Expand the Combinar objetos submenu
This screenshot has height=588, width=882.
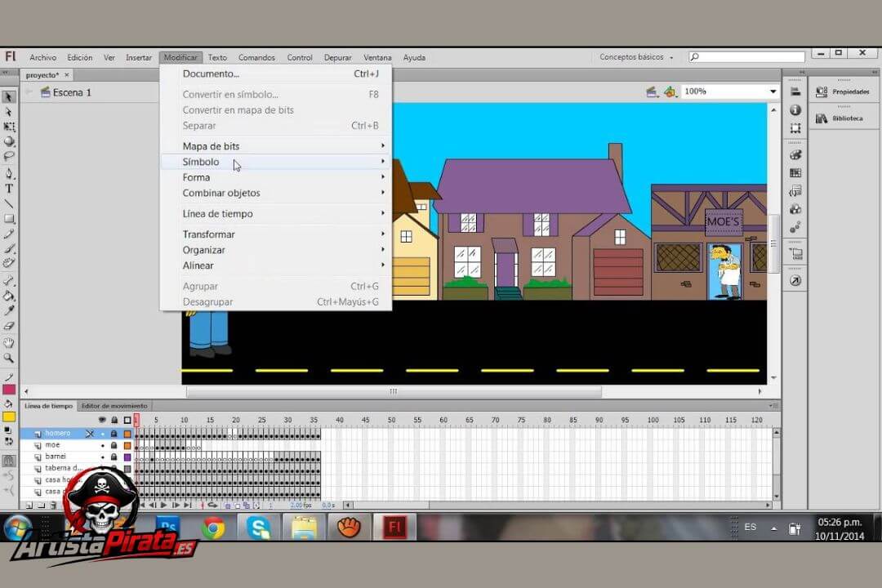pyautogui.click(x=276, y=193)
